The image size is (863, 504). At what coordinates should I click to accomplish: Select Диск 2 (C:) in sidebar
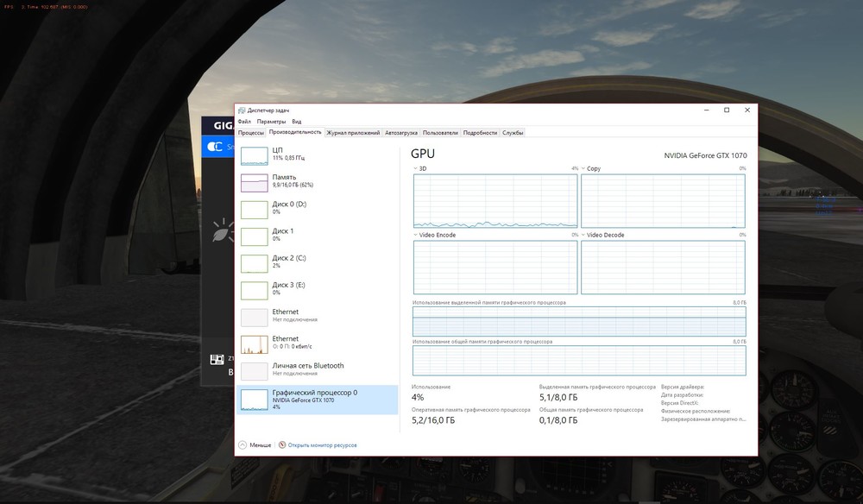point(288,261)
